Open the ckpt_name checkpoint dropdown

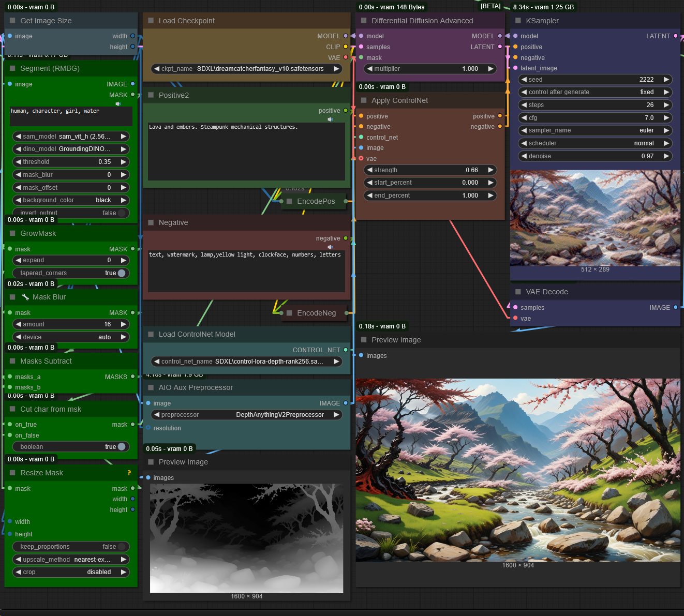pos(247,69)
